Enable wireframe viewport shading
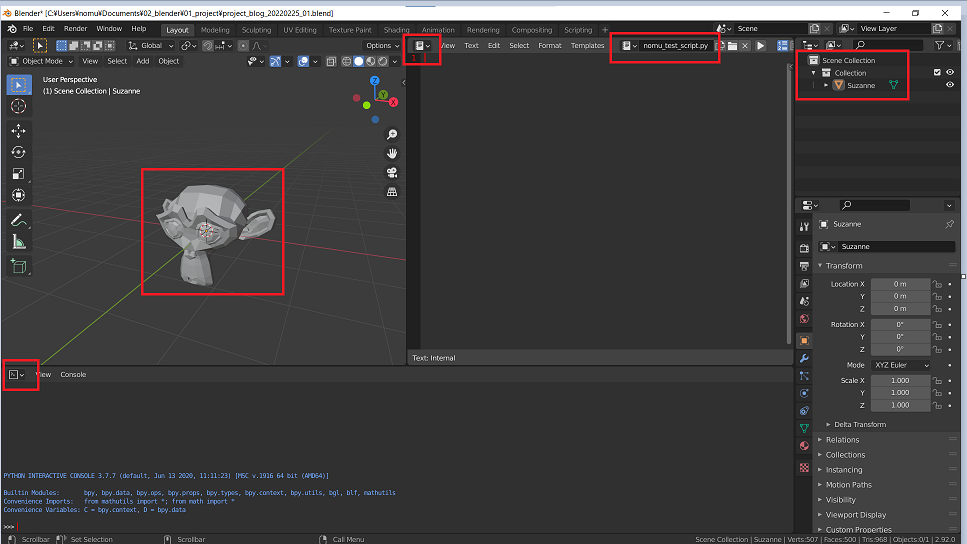Image resolution: width=967 pixels, height=544 pixels. pyautogui.click(x=347, y=61)
